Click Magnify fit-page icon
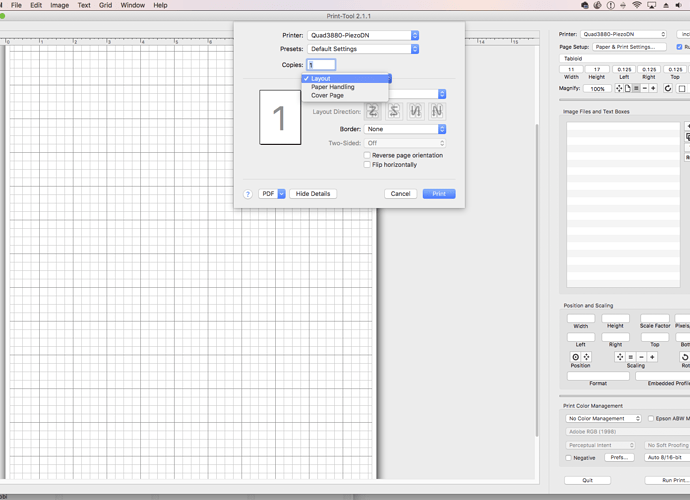 [628, 88]
